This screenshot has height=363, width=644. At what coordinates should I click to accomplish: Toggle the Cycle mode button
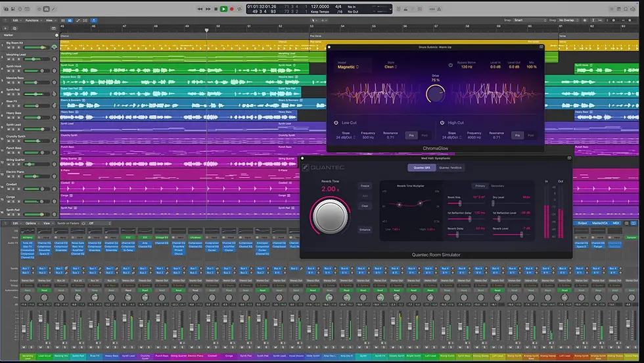coord(239,9)
